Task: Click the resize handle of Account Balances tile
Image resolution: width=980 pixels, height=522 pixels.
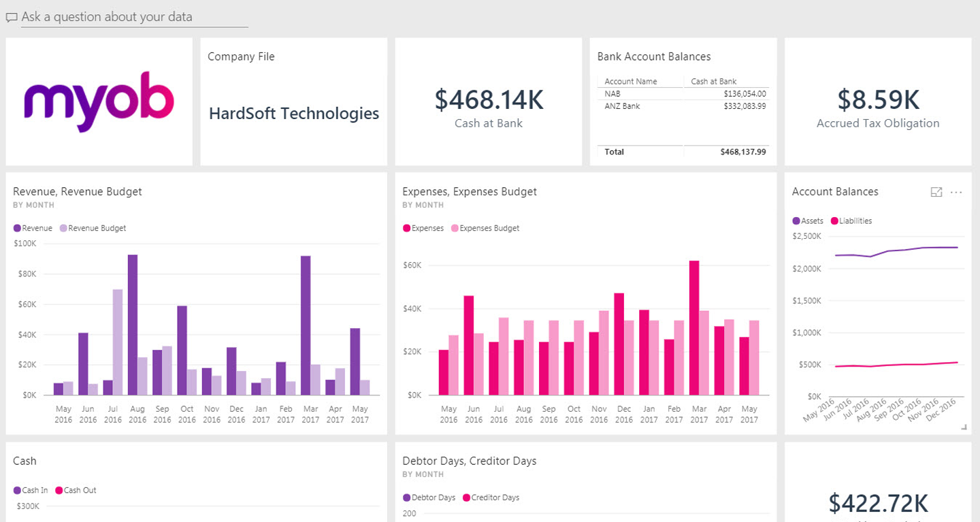Action: (x=963, y=427)
